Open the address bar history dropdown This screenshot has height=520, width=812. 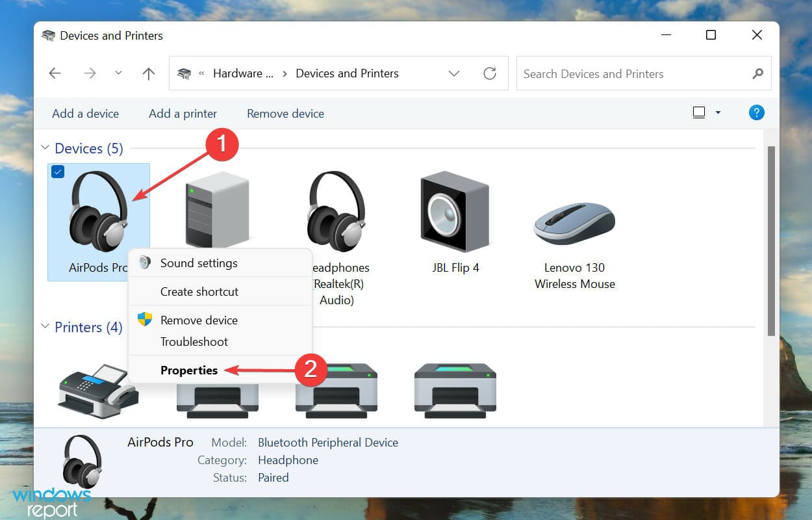(x=454, y=73)
